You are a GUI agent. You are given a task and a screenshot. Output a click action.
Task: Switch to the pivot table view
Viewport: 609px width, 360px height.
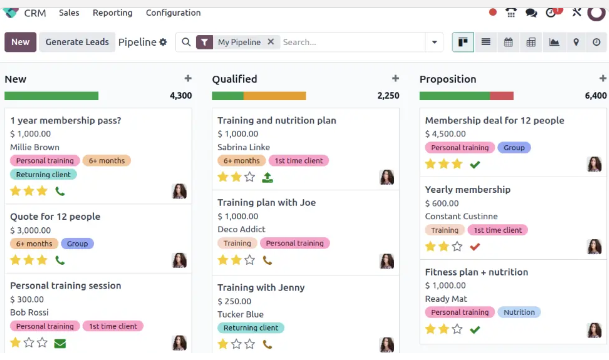(x=531, y=42)
